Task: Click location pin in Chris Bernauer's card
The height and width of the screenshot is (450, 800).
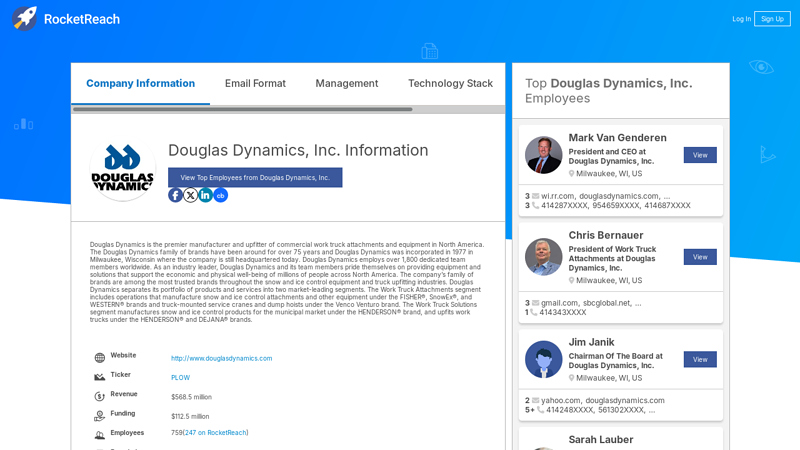Action: pyautogui.click(x=571, y=281)
